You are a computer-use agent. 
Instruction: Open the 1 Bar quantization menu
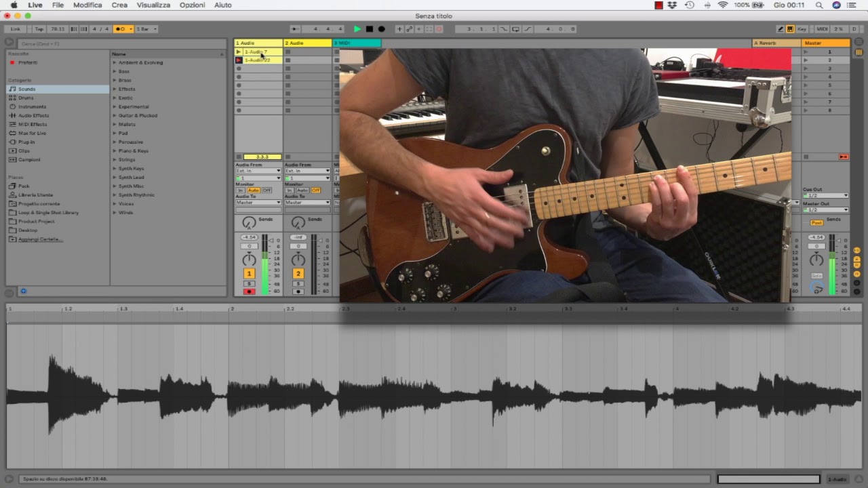point(146,29)
